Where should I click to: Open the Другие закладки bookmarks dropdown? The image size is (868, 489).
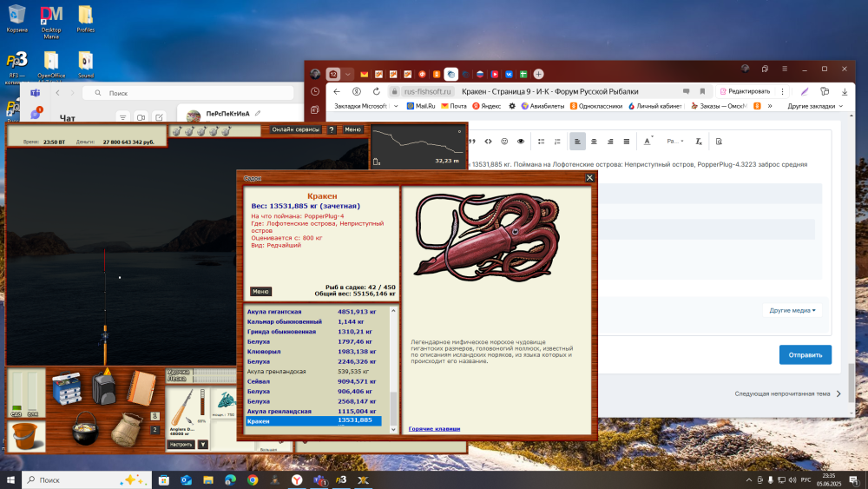point(815,106)
